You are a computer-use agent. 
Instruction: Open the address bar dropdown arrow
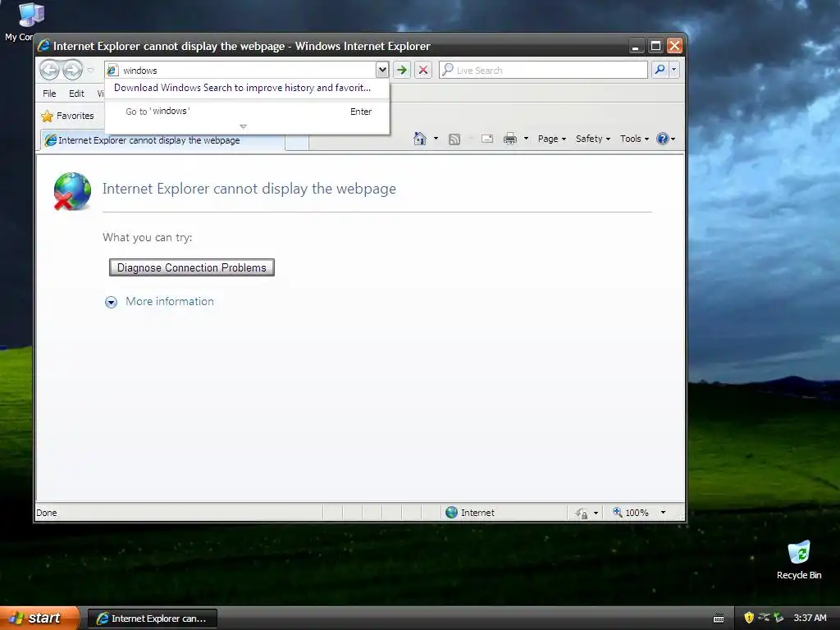pyautogui.click(x=382, y=70)
